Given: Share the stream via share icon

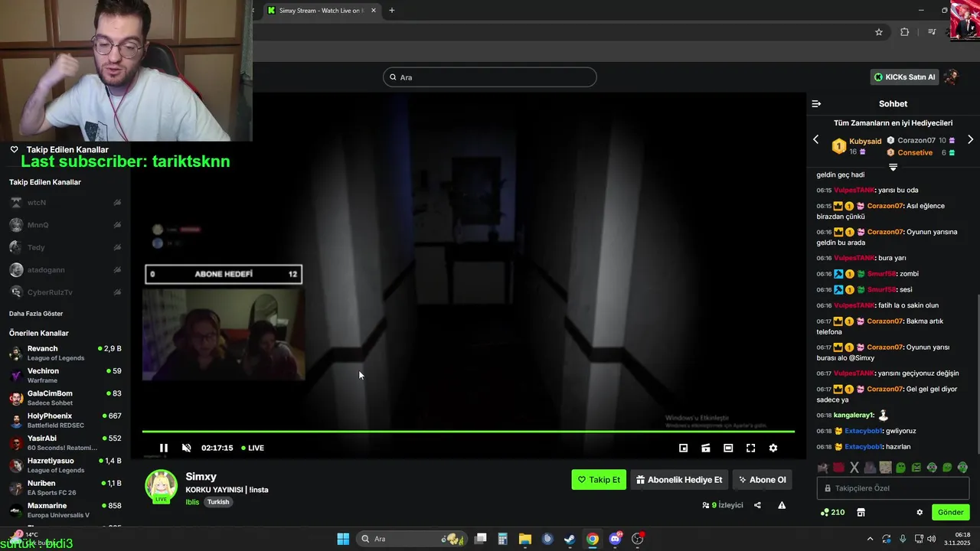Looking at the screenshot, I should 757,505.
